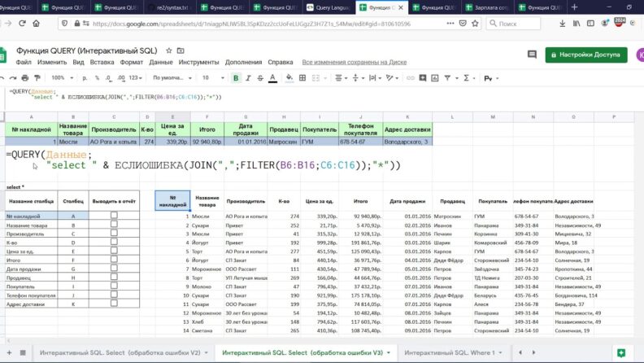The image size is (644, 363).
Task: Check the box for Дата продажи row
Action: pos(114,268)
